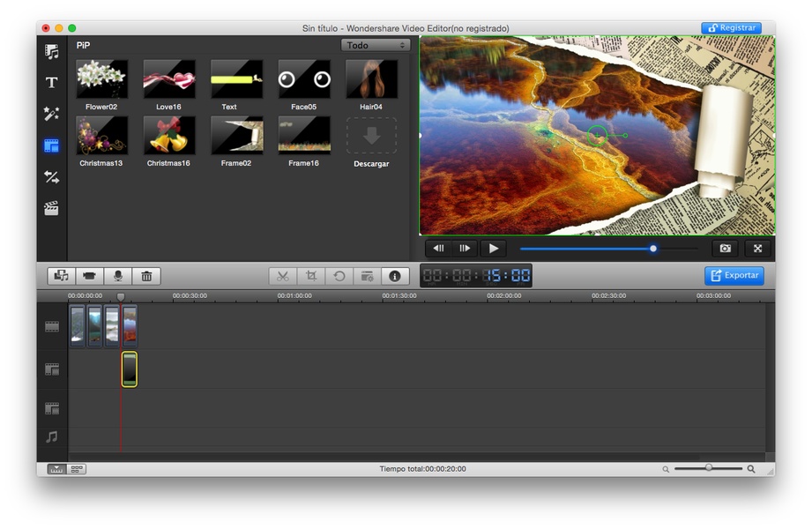The image size is (812, 529).
Task: Click the Registrar button
Action: pyautogui.click(x=731, y=28)
